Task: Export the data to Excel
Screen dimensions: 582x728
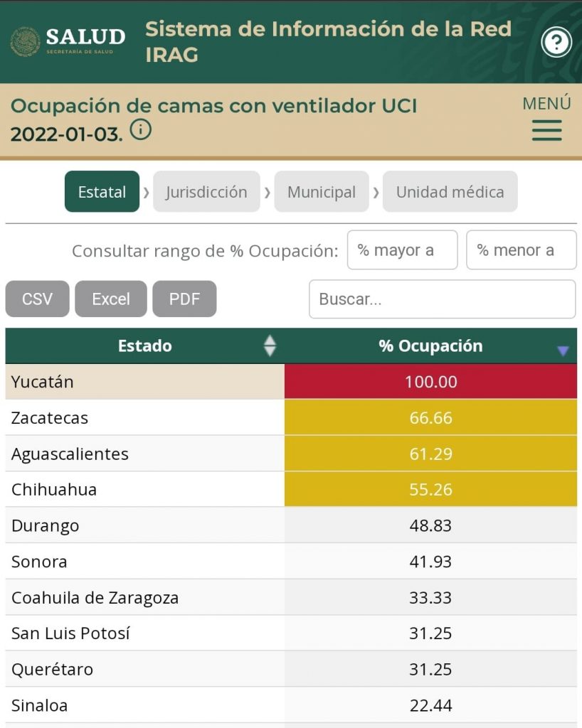Action: [x=110, y=299]
